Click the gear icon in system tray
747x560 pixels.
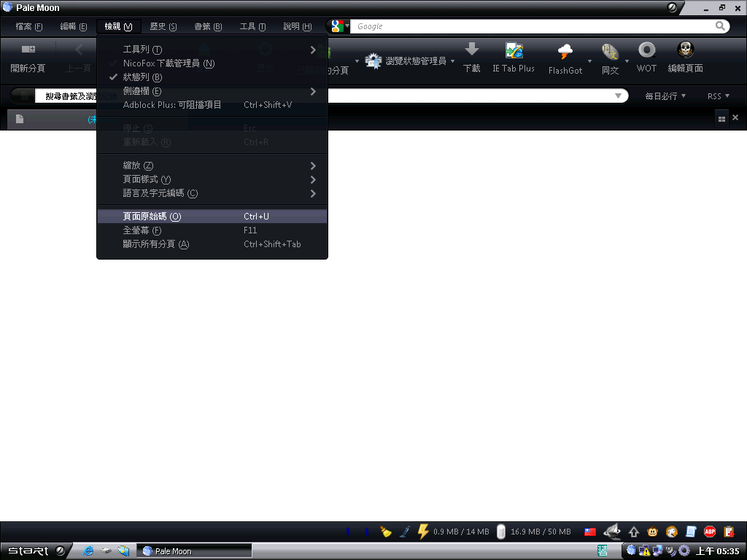(x=684, y=551)
